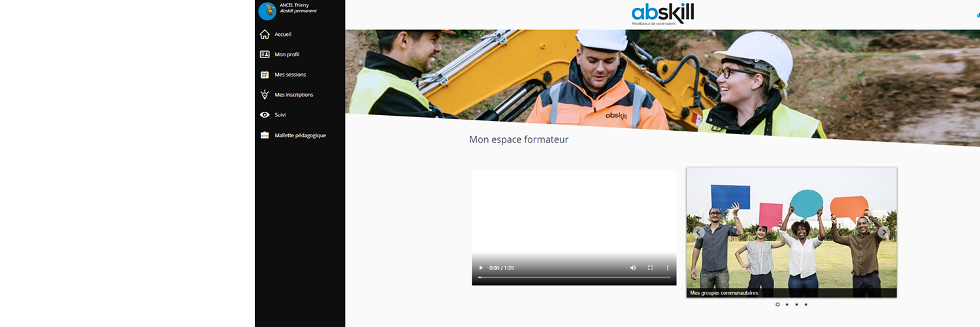This screenshot has width=980, height=327.
Task: Show the previous carousel slide
Action: click(x=700, y=232)
